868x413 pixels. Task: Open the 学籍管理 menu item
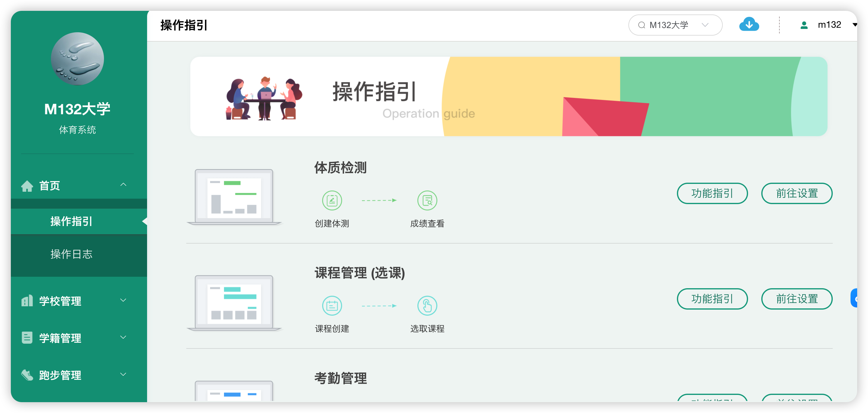coord(79,337)
